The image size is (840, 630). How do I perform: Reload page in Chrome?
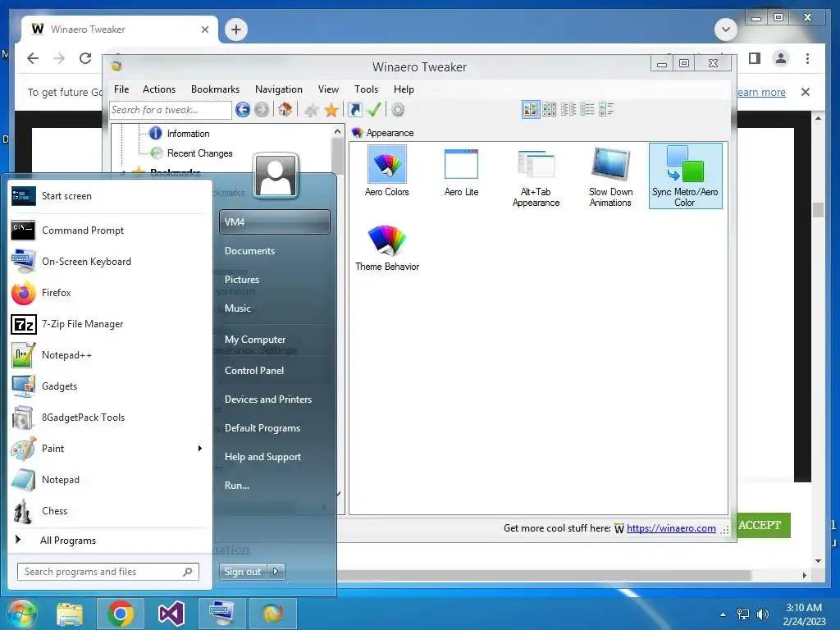coord(85,58)
